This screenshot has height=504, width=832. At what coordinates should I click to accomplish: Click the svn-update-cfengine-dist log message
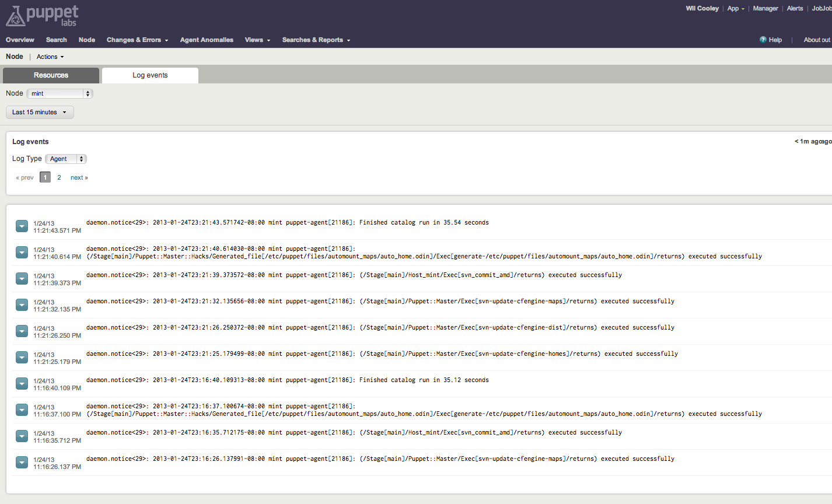click(x=380, y=327)
